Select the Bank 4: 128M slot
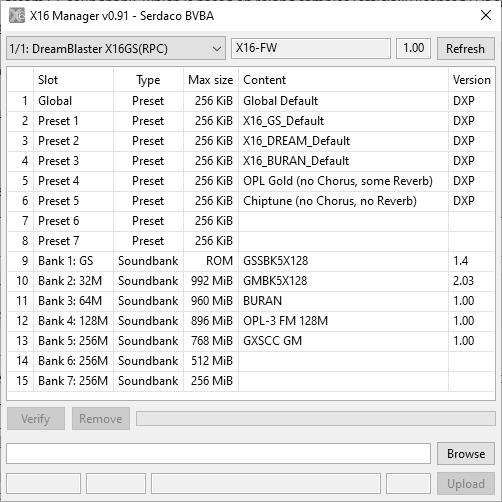Image resolution: width=502 pixels, height=502 pixels. pos(251,321)
